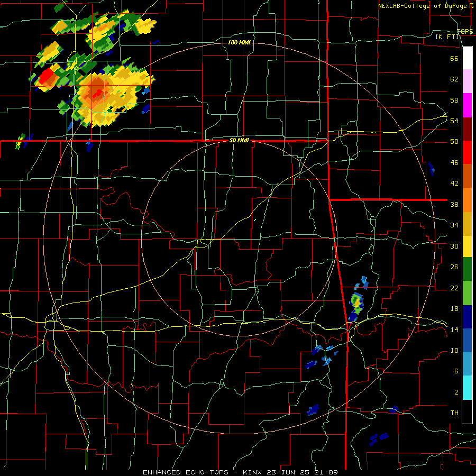Click the gold legend swatch beside 34
476x476 pixels.
tap(467, 224)
